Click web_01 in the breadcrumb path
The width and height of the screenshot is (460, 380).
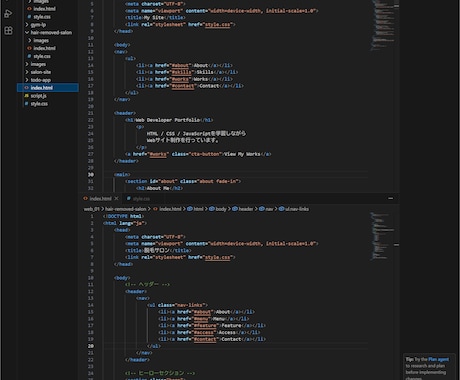91,209
